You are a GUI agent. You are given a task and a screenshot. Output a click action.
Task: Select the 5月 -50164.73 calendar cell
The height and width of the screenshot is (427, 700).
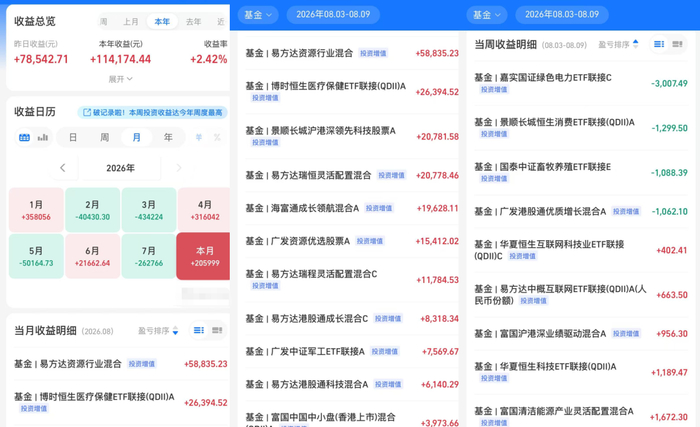(36, 256)
